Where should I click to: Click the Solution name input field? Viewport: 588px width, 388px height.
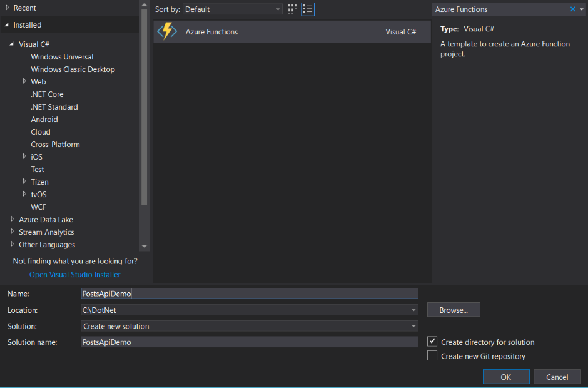pos(250,342)
